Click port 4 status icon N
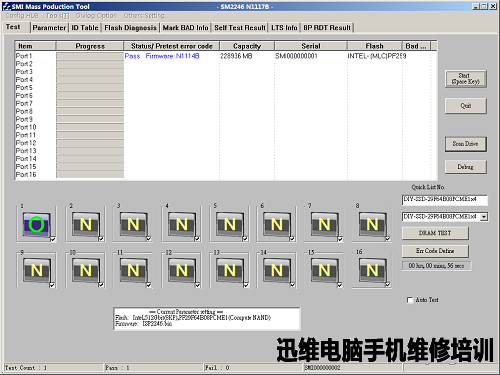 coord(181,224)
